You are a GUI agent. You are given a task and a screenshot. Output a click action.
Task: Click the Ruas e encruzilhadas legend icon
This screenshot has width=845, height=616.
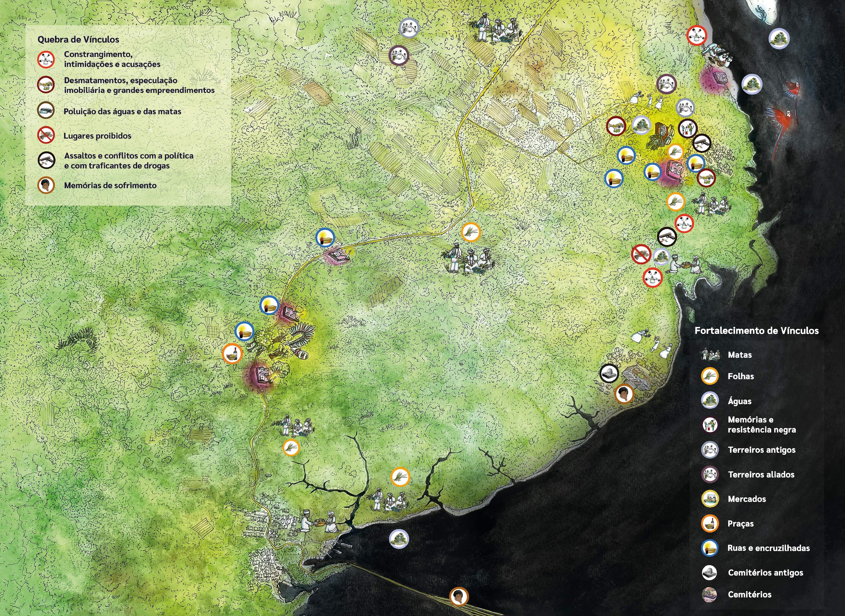pyautogui.click(x=710, y=548)
